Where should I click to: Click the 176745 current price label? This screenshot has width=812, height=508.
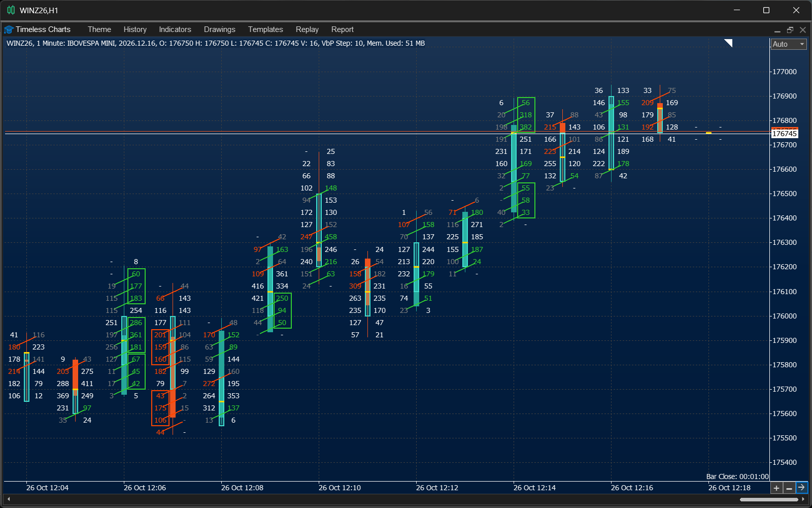(x=785, y=134)
